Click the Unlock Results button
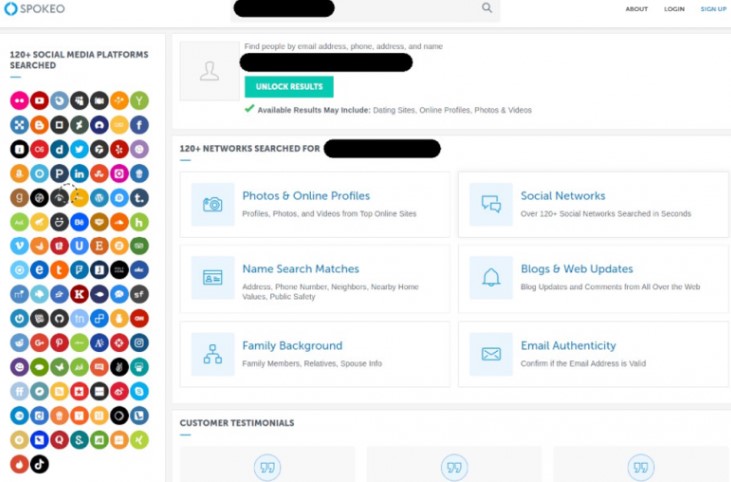Image resolution: width=731 pixels, height=482 pixels. pos(289,87)
